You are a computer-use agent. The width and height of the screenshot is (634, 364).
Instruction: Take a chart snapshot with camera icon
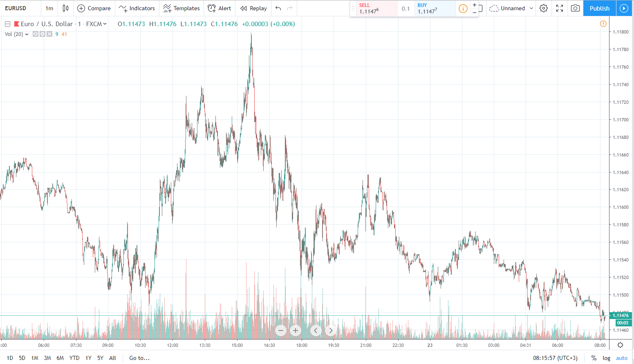click(575, 8)
